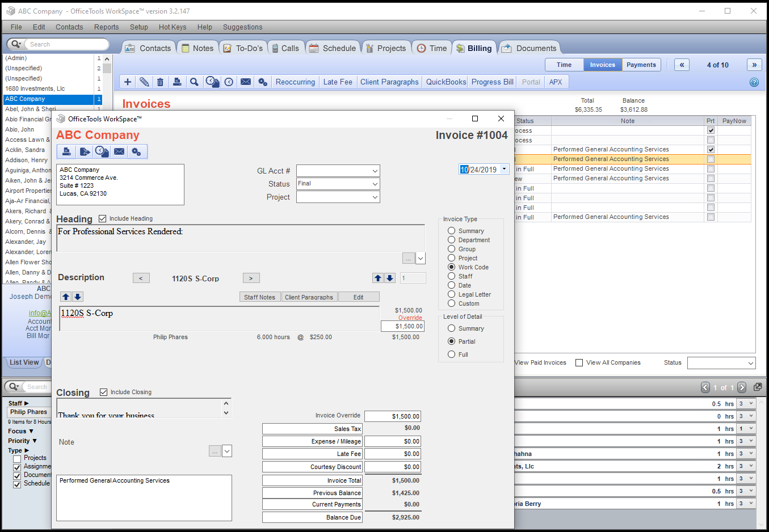Click the blue help question mark icon
Image resolution: width=769 pixels, height=532 pixels.
[x=754, y=82]
